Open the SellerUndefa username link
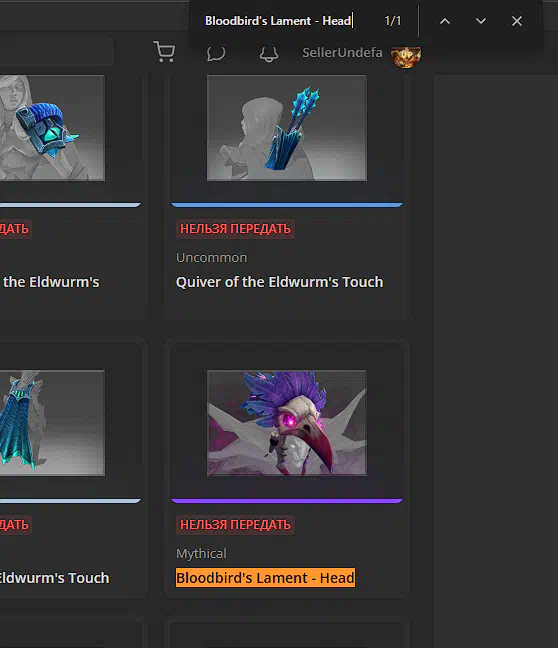The width and height of the screenshot is (558, 648). (342, 53)
